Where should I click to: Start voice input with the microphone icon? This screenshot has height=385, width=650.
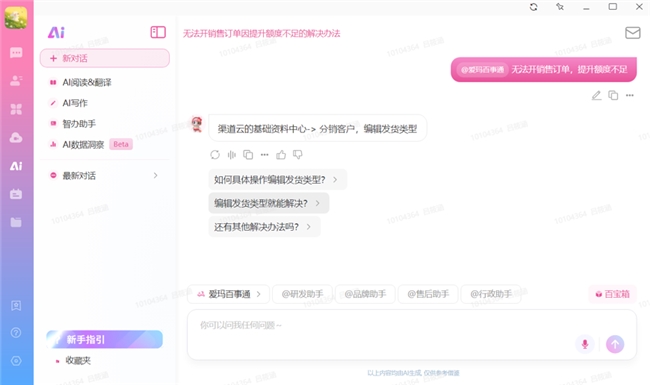(585, 344)
